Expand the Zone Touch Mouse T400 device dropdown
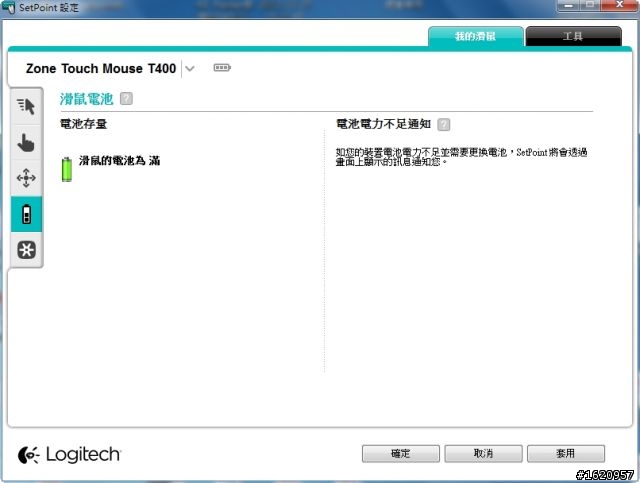Image resolution: width=640 pixels, height=483 pixels. click(189, 68)
